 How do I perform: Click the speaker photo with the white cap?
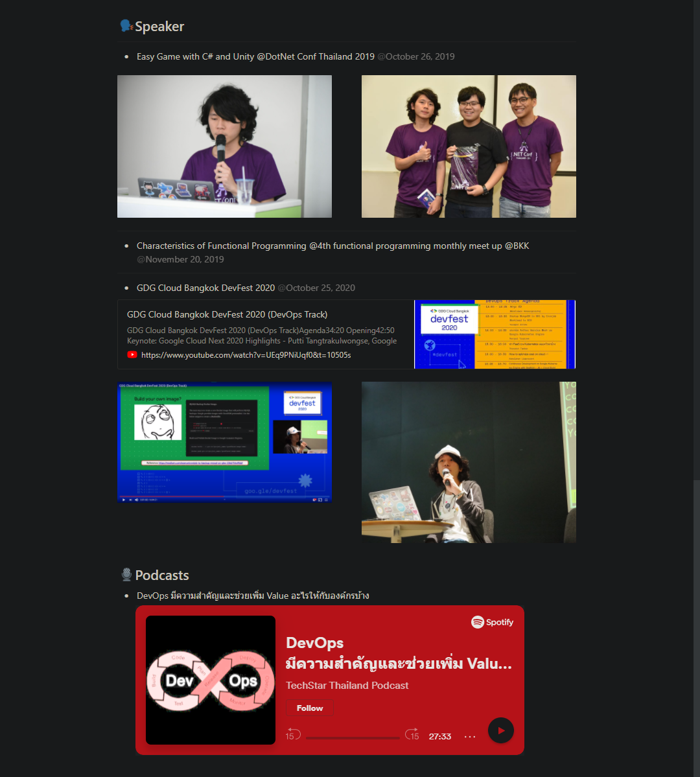point(468,462)
